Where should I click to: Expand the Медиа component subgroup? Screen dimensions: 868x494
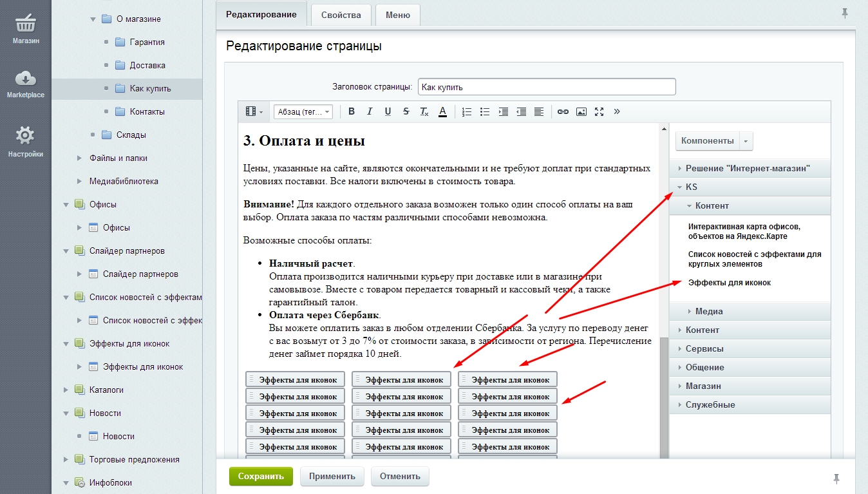click(690, 312)
